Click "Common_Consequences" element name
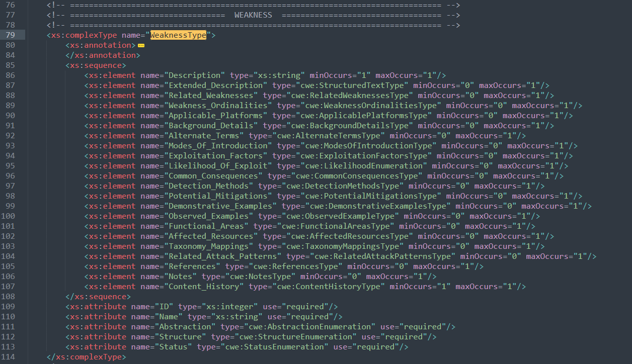The height and width of the screenshot is (364, 632). point(213,176)
